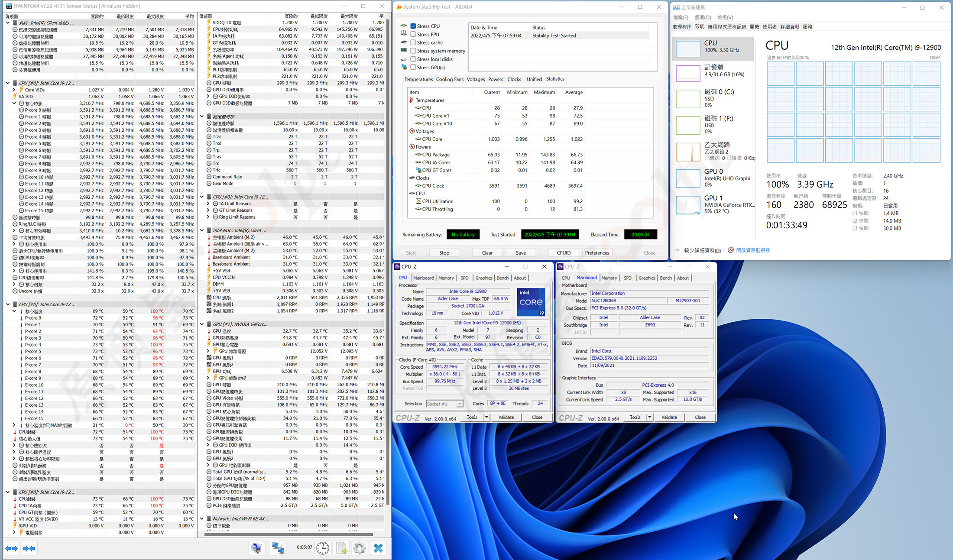This screenshot has height=560, width=953.
Task: Click Temperatures thermometer icon in AIDA64 statistics
Action: pyautogui.click(x=412, y=100)
